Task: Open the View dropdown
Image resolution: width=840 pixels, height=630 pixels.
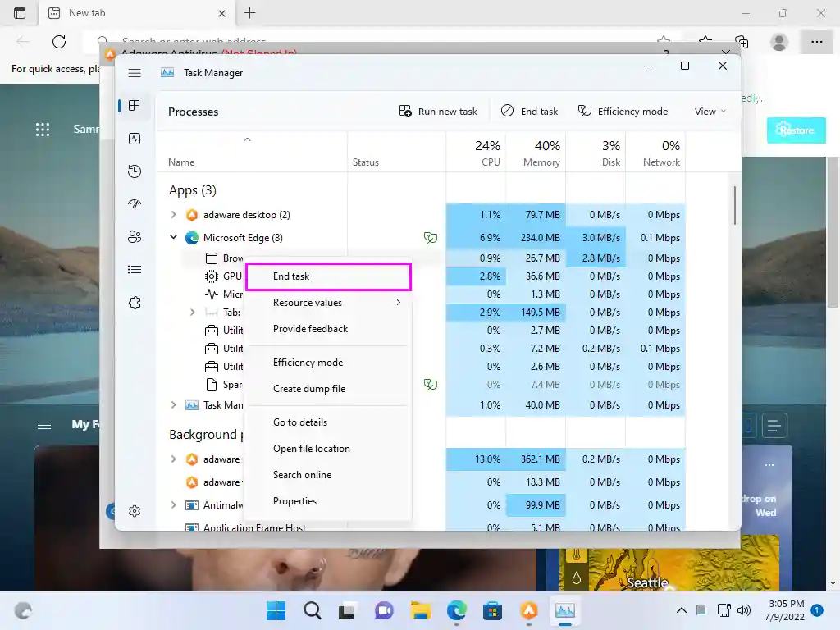Action: pos(710,112)
